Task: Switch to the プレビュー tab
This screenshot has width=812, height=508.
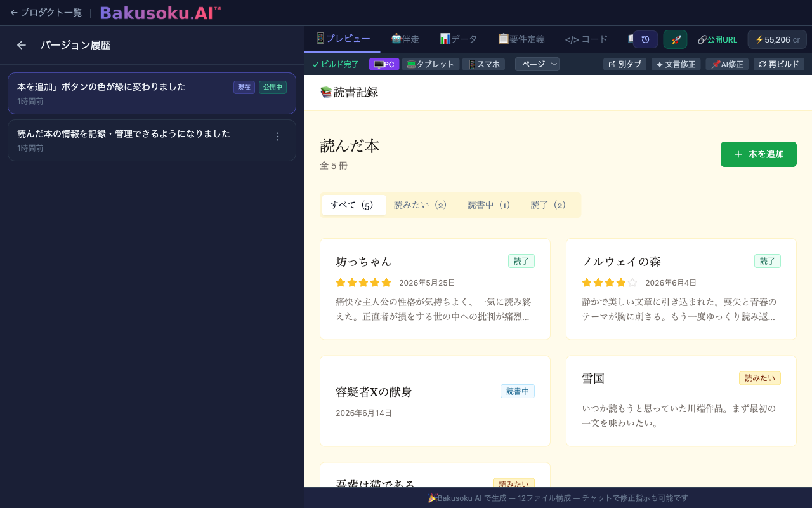Action: 343,39
